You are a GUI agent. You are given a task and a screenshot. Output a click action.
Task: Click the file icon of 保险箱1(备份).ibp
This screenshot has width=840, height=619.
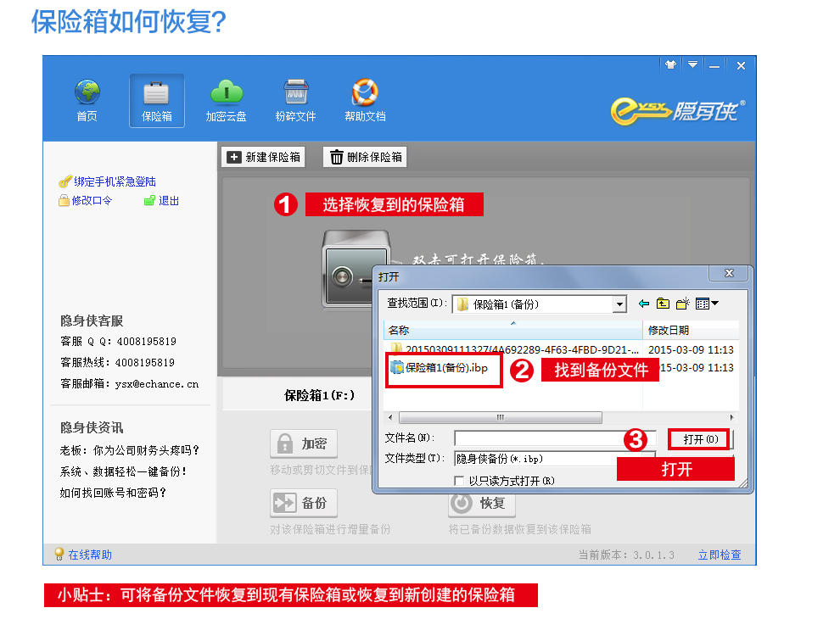click(397, 367)
